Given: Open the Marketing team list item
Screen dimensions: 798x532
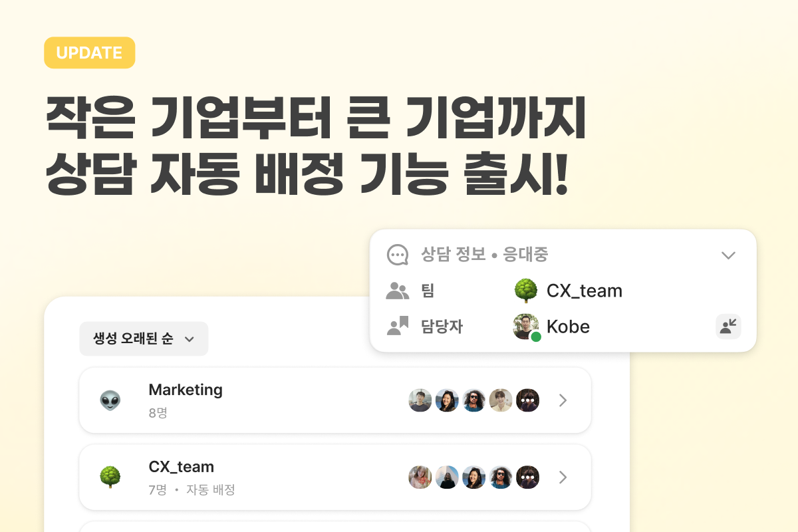Looking at the screenshot, I should pyautogui.click(x=335, y=400).
